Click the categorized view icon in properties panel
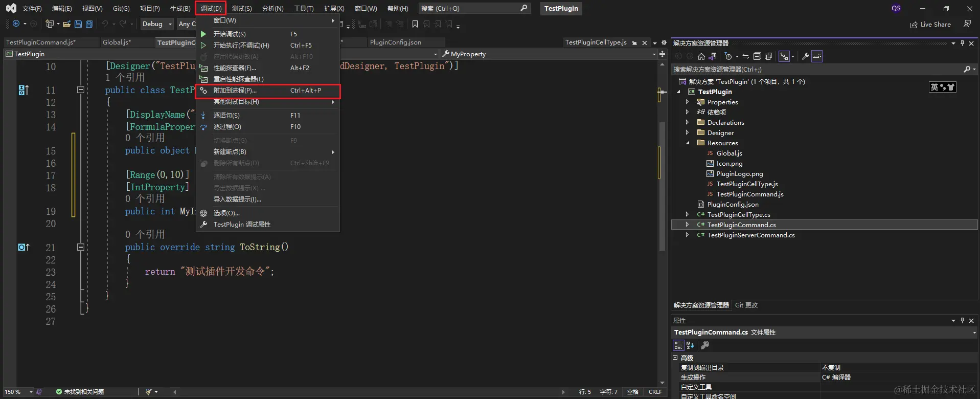 678,345
